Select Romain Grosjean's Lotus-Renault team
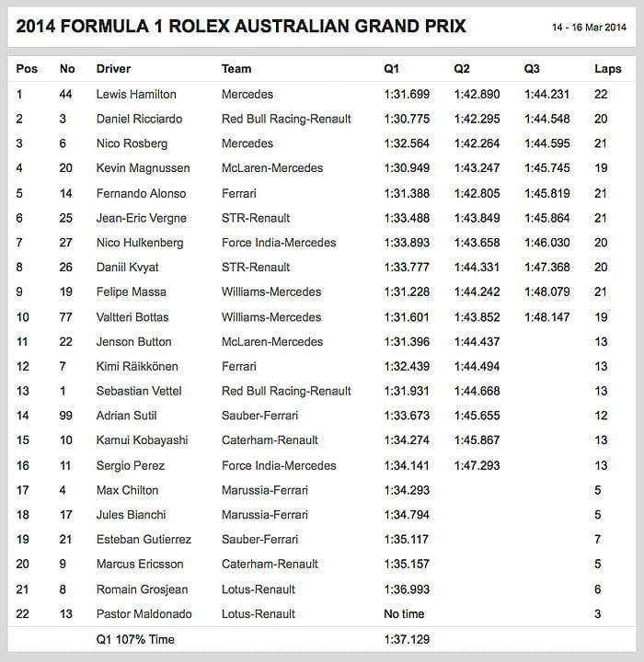 pyautogui.click(x=259, y=589)
